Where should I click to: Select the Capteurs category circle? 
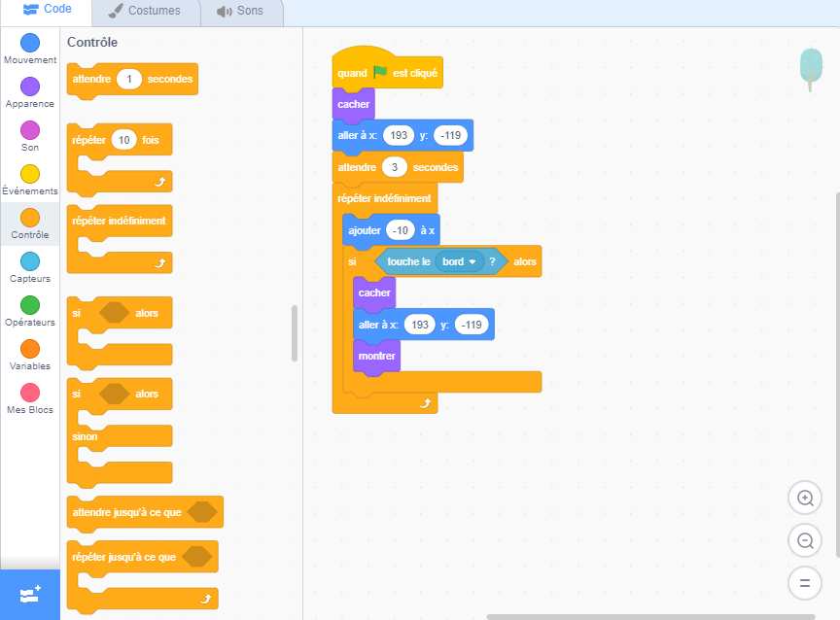point(30,261)
